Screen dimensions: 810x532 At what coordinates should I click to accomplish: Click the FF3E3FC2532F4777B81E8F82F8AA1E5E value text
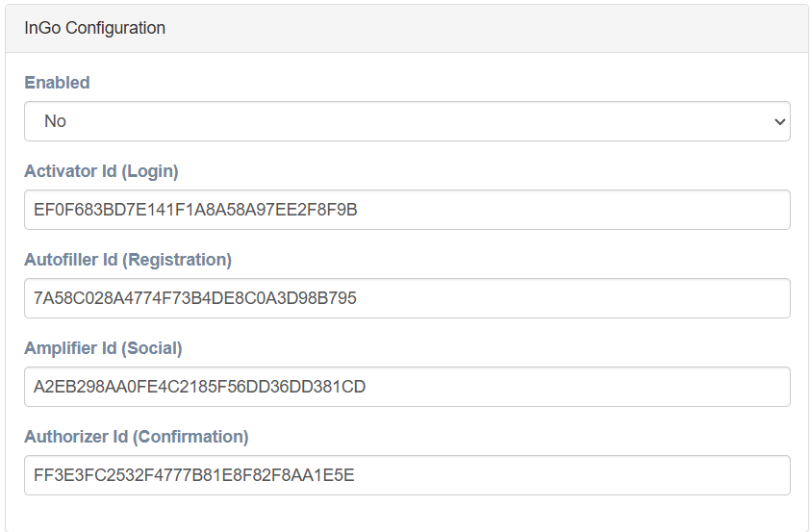point(193,475)
